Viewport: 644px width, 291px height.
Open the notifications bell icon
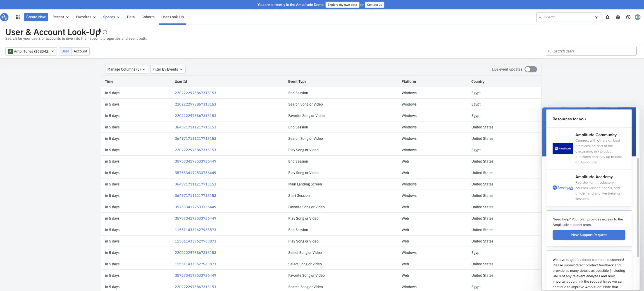(607, 17)
